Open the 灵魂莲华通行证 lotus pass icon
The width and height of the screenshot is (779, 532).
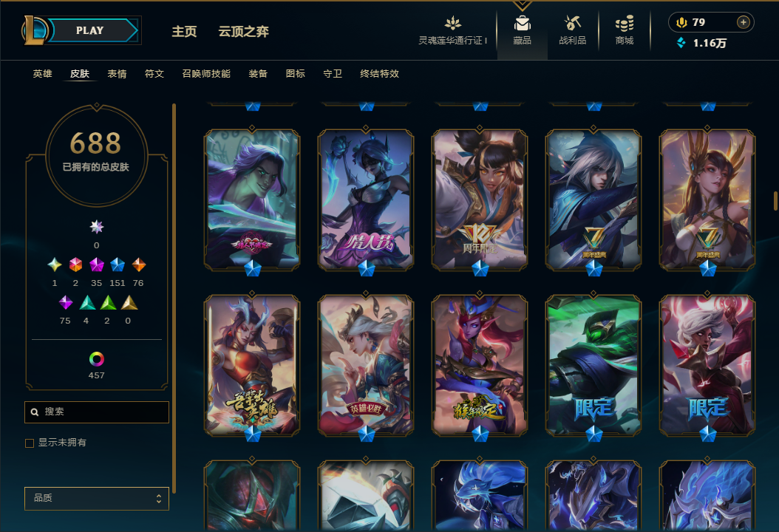tap(452, 24)
